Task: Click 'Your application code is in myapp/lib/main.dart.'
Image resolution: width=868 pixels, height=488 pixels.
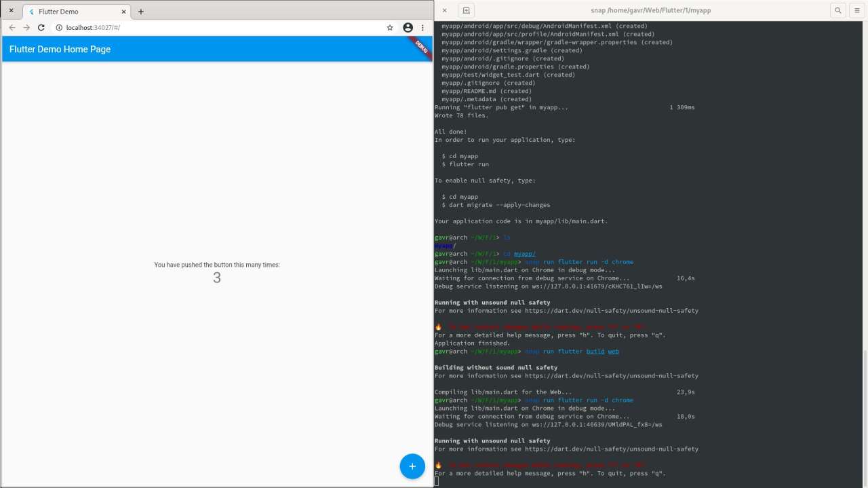Action: [x=521, y=221]
